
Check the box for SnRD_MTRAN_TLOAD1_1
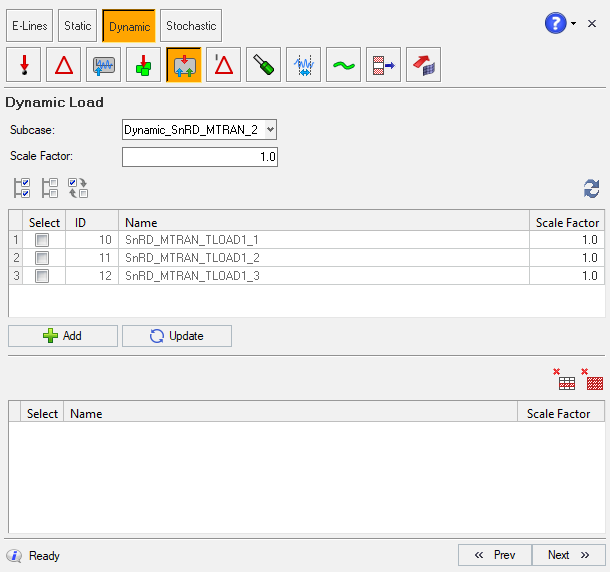(42, 241)
